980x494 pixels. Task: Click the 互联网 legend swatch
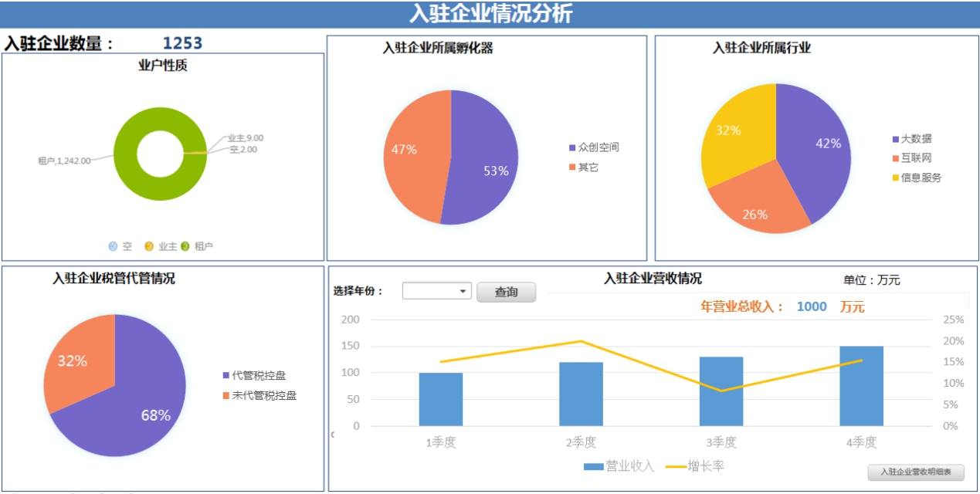[896, 158]
